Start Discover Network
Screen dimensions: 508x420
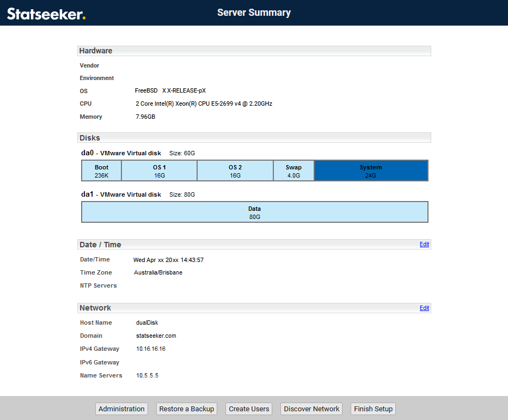point(311,409)
